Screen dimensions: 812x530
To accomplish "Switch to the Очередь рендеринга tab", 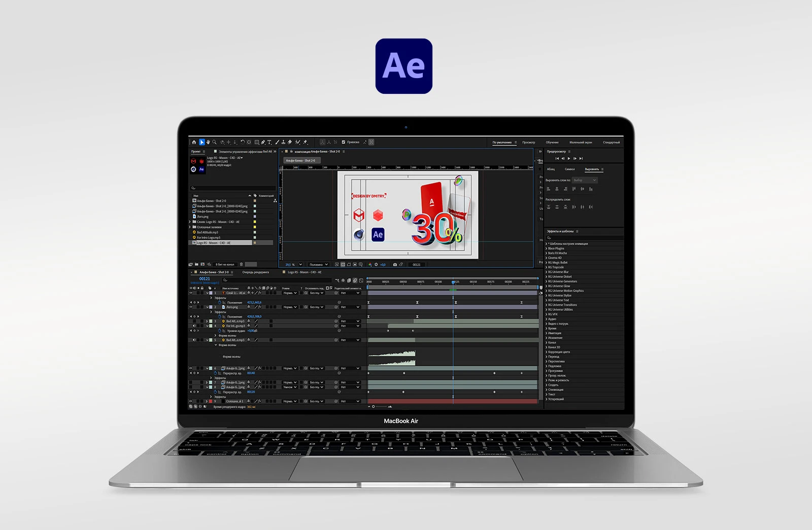I will pyautogui.click(x=255, y=272).
